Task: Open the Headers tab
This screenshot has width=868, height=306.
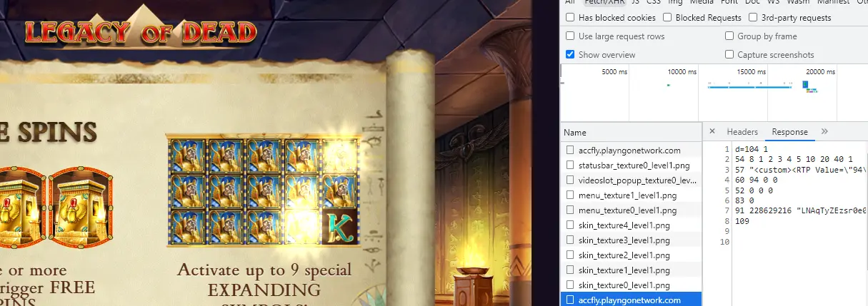Action: click(742, 132)
